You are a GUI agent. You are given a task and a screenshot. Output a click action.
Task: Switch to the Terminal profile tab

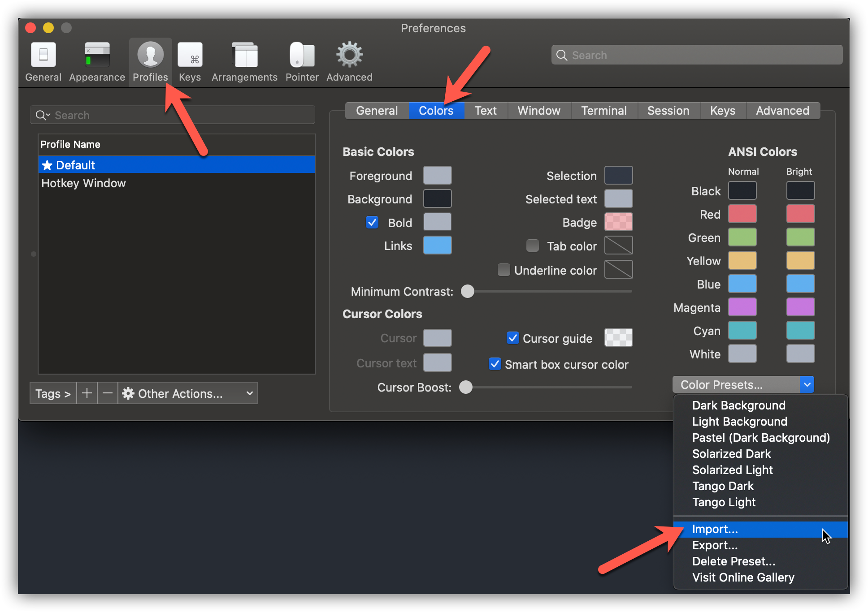(x=603, y=111)
